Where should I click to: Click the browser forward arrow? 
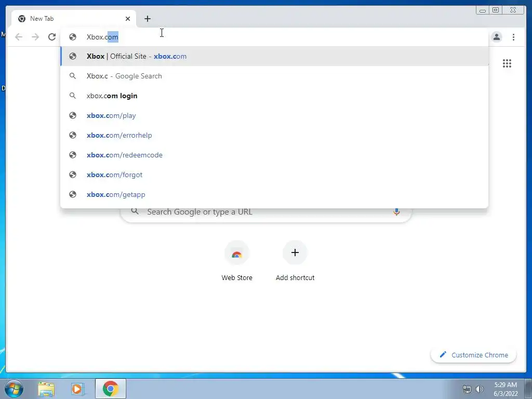click(x=35, y=37)
